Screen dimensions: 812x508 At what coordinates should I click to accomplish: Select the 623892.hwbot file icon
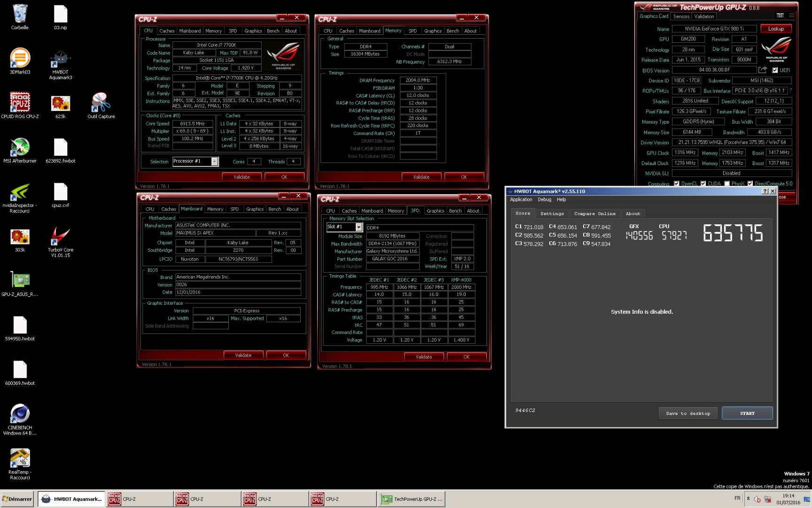61,150
